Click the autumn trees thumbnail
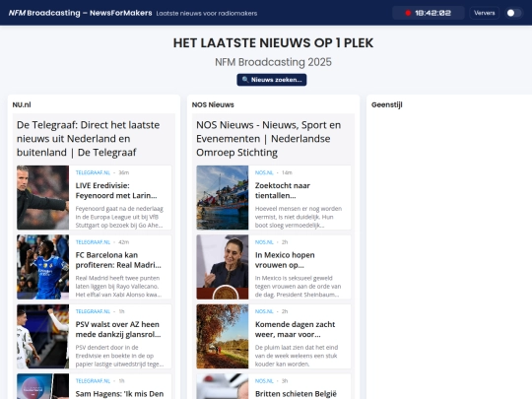Screen dimensions: 532x399 (223, 337)
